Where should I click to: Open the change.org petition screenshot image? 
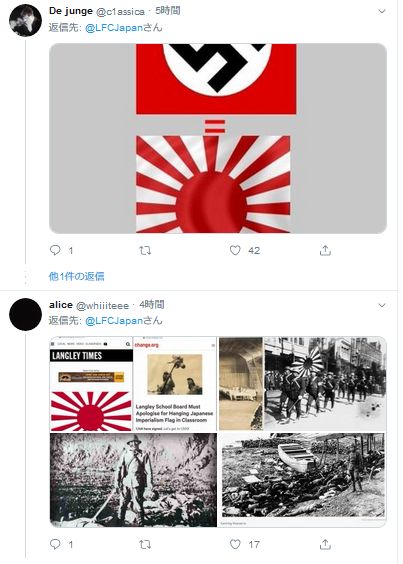[175, 384]
